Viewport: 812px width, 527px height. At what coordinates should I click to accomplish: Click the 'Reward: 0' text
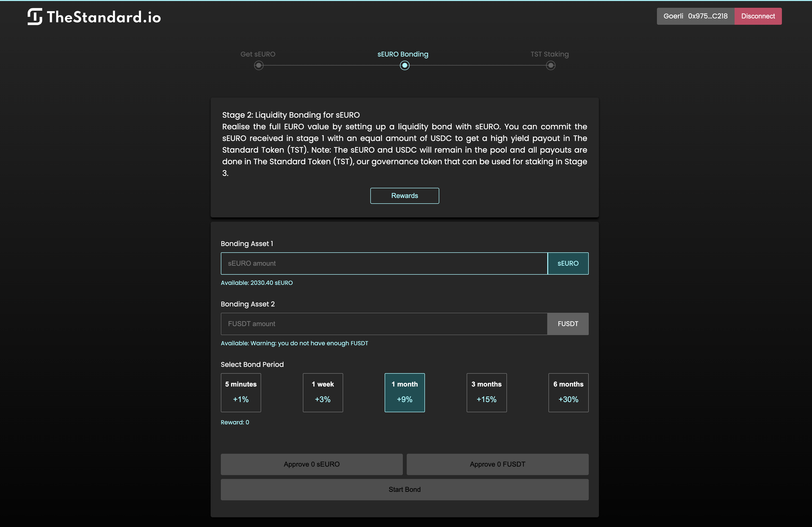[x=235, y=422]
